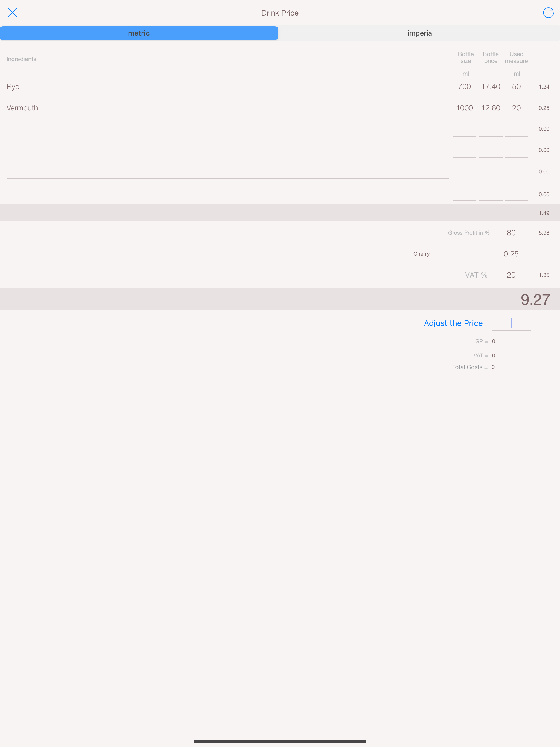Tap the ingredients subtotal 1.49

point(544,213)
